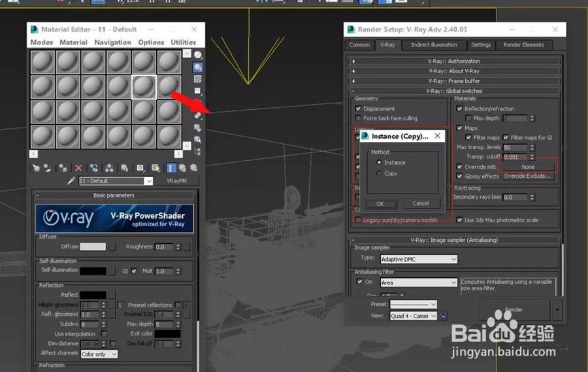Click Cancel in Instance (Copy) dialog

(x=421, y=203)
